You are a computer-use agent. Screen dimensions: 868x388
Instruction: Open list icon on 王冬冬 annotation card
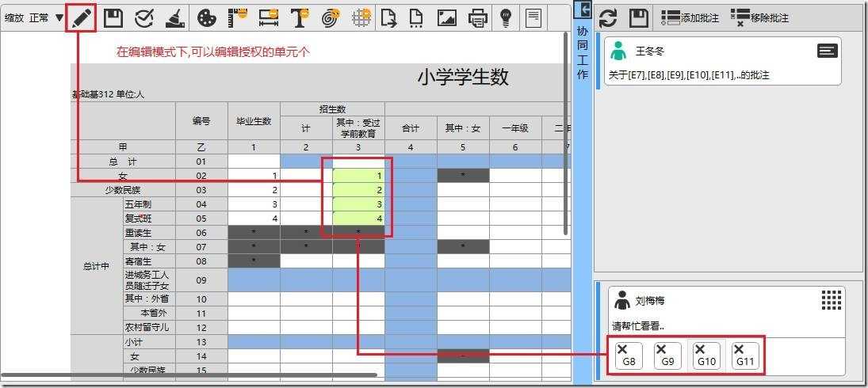point(827,51)
